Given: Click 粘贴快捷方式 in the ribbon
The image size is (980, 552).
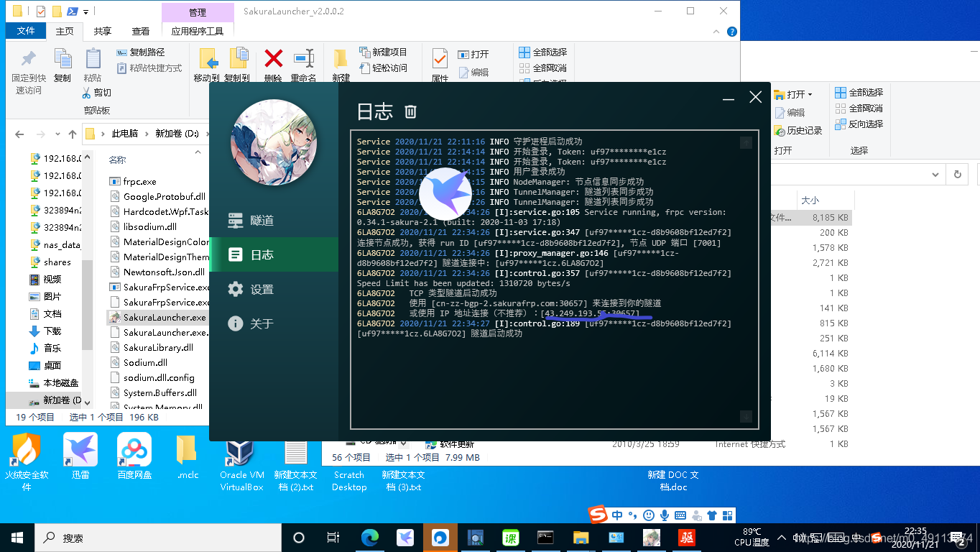Looking at the screenshot, I should [149, 68].
